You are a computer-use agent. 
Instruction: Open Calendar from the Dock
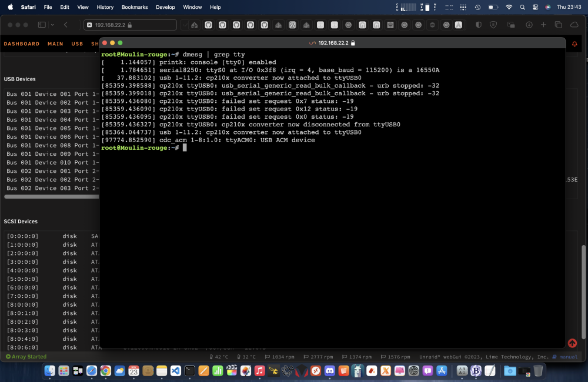click(133, 371)
